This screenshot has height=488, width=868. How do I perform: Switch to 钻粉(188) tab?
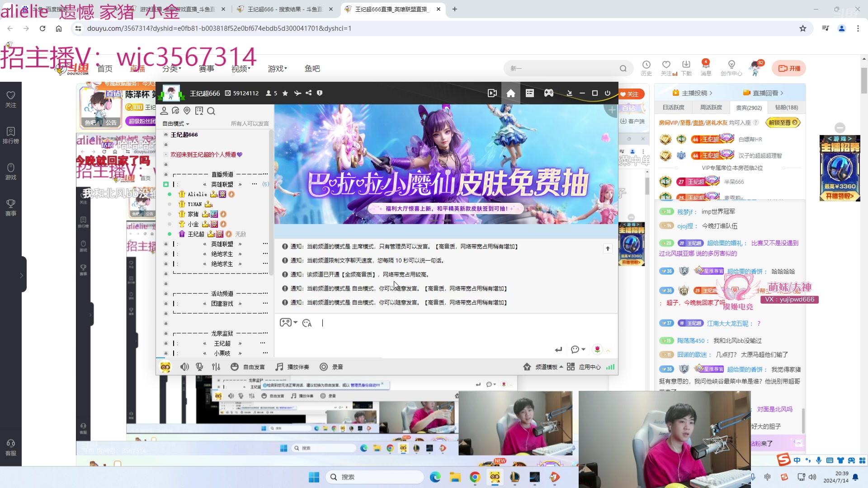point(787,108)
